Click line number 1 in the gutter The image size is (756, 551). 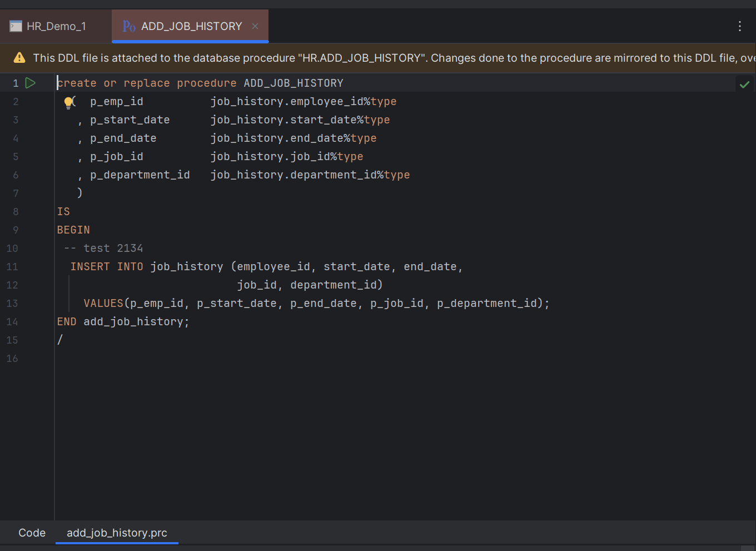[15, 82]
